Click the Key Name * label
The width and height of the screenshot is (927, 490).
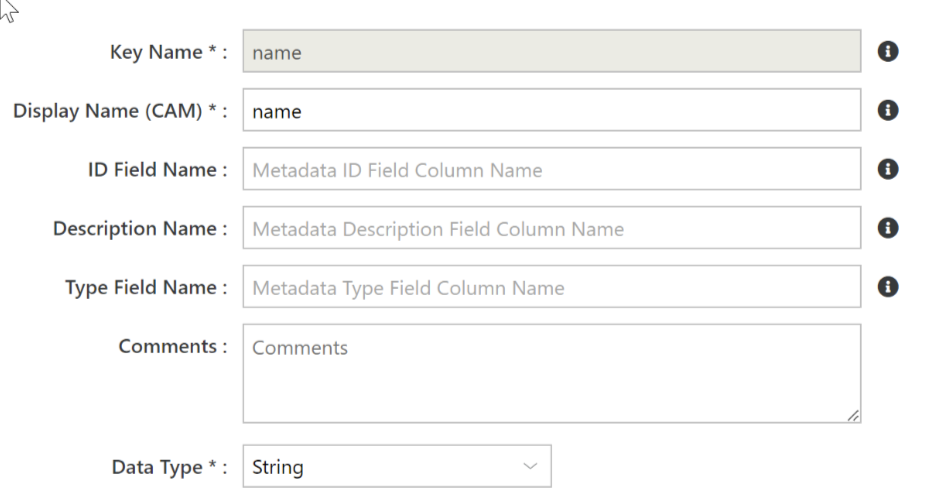[168, 52]
